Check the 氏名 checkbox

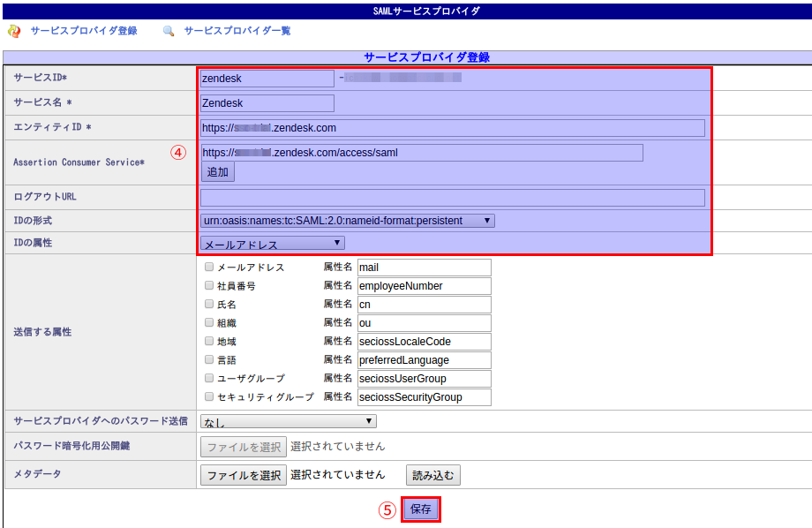[x=209, y=304]
